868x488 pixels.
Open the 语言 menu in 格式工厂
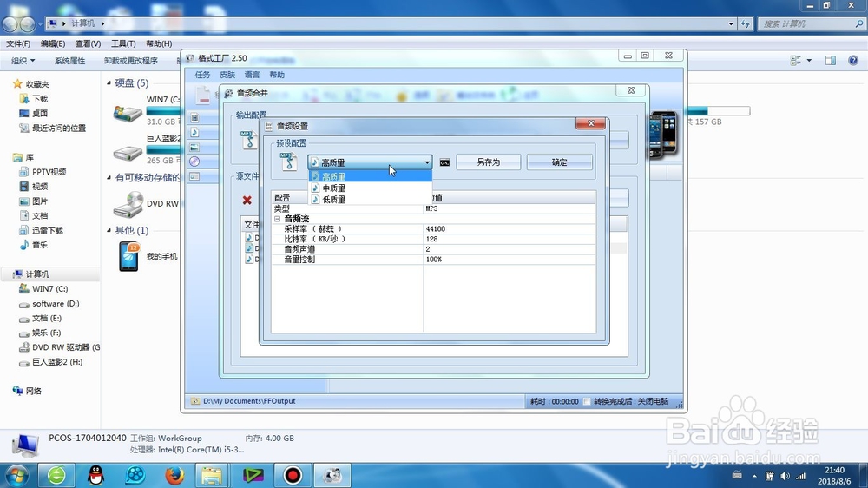[252, 75]
